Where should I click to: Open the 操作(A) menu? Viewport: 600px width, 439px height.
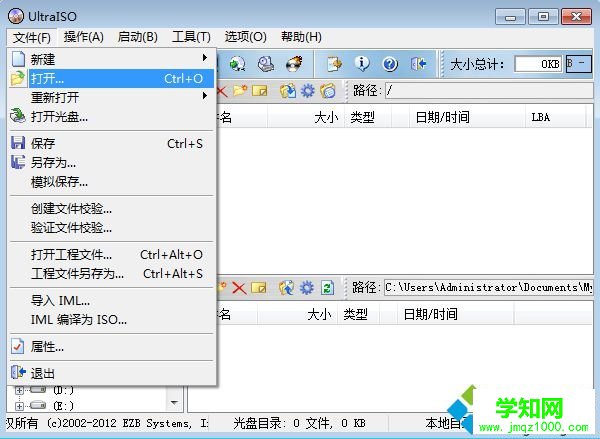[x=83, y=37]
